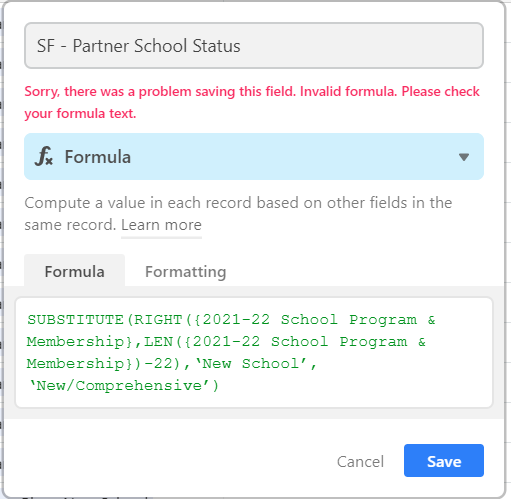Image resolution: width=511 pixels, height=499 pixels.
Task: Focus the SF - Partner School Status name field
Action: click(x=254, y=46)
